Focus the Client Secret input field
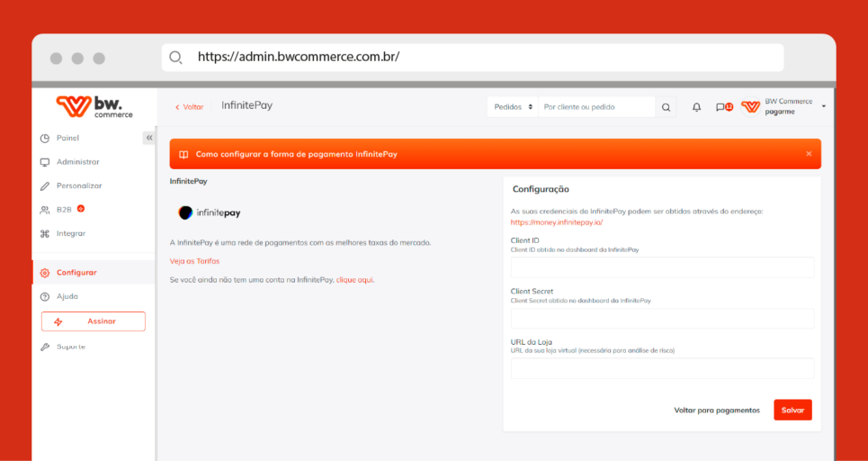The image size is (868, 461). pos(662,319)
